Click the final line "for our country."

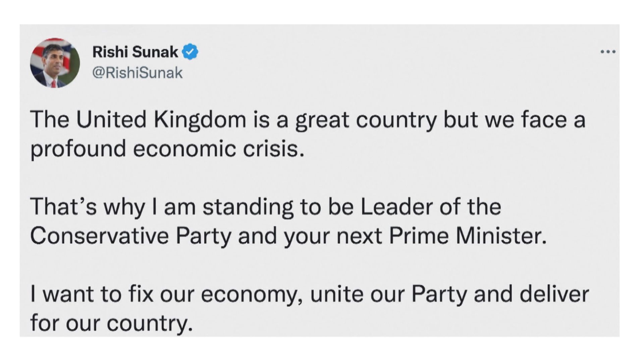point(111,323)
